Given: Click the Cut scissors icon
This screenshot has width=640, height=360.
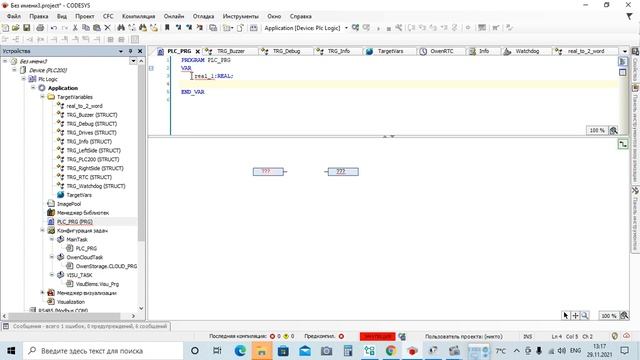Looking at the screenshot, I should pyautogui.click(x=75, y=28).
